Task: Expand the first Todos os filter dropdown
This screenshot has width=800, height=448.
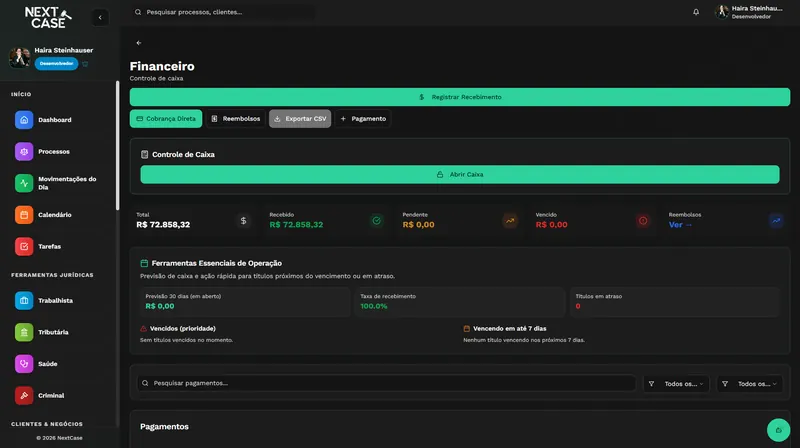Action: pos(677,384)
